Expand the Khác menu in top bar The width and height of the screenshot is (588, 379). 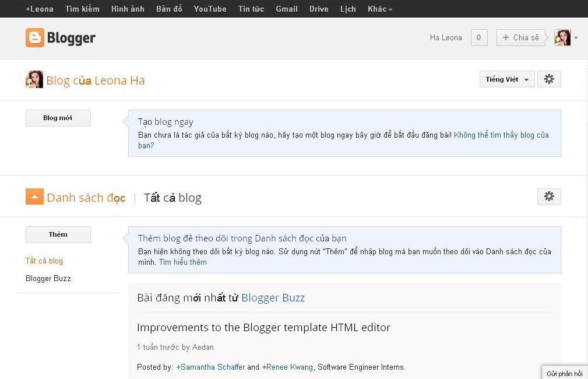[x=380, y=9]
